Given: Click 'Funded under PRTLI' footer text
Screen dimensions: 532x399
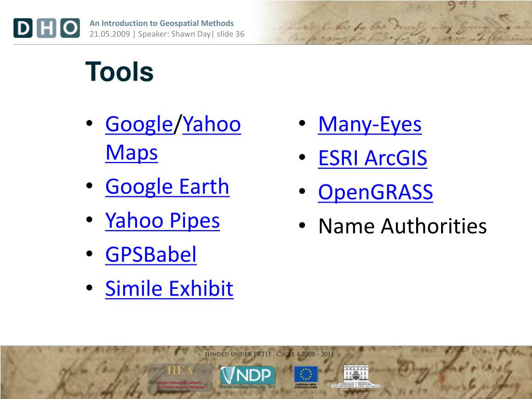Looking at the screenshot, I should 269,354.
